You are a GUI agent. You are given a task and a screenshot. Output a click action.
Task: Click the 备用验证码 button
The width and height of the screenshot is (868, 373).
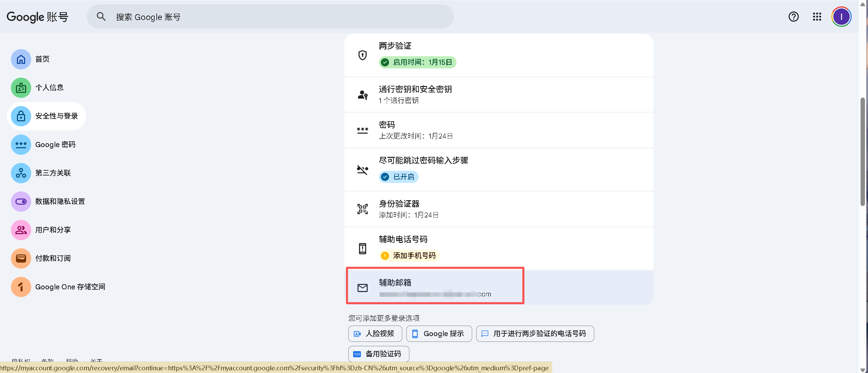[379, 353]
